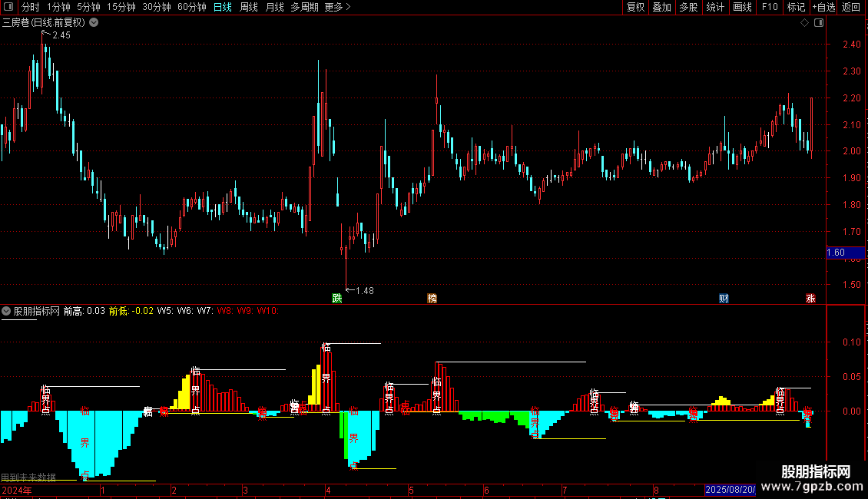
Task: Toggle the left sidebar panel icon
Action: (x=8, y=7)
